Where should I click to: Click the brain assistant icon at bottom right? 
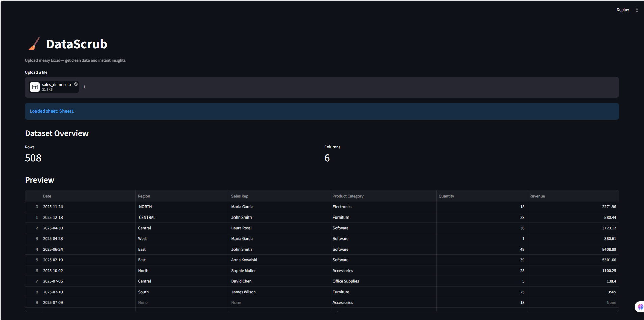tap(640, 307)
